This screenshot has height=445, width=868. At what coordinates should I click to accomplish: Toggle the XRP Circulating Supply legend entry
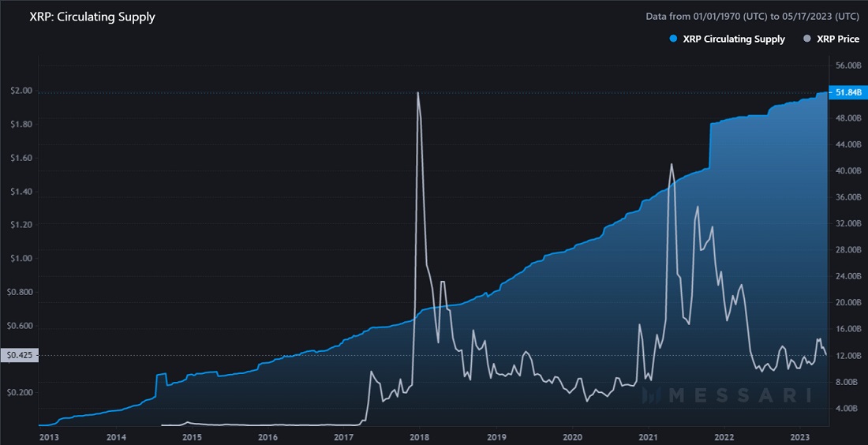point(727,39)
